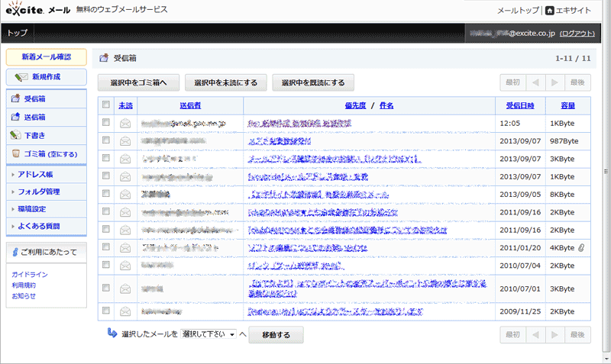The height and width of the screenshot is (364, 611).
Task: Sort by 未読 column header
Action: pos(126,105)
